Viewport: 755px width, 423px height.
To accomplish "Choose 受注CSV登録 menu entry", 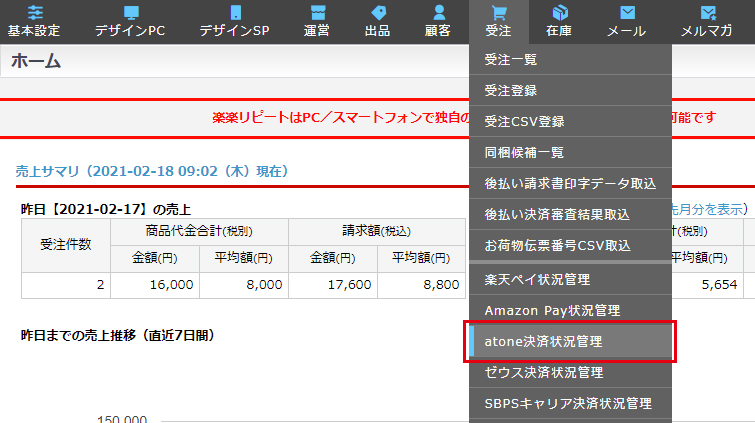I will point(570,121).
